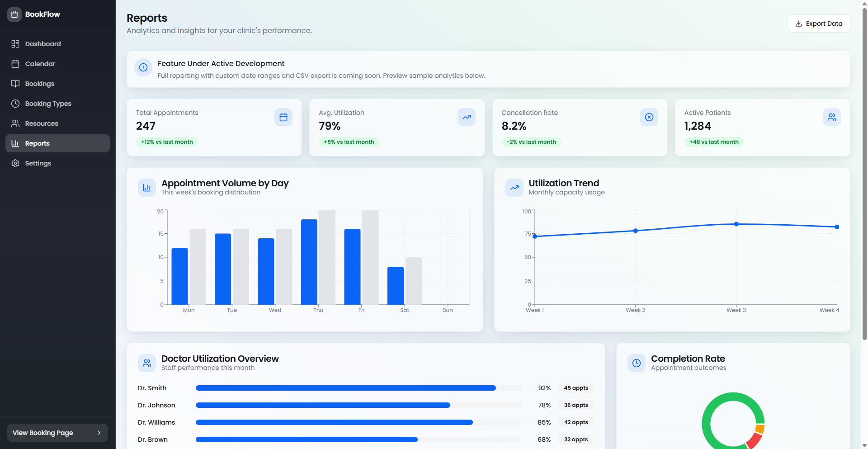Screen dimensions: 868x449
Task: Open Settings via the gear icon
Action: click(15, 163)
